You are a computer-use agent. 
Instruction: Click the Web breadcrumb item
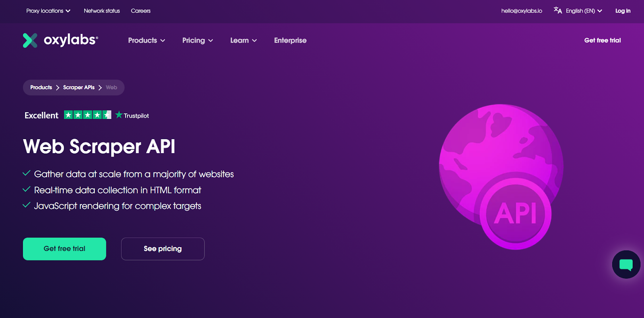coord(111,87)
